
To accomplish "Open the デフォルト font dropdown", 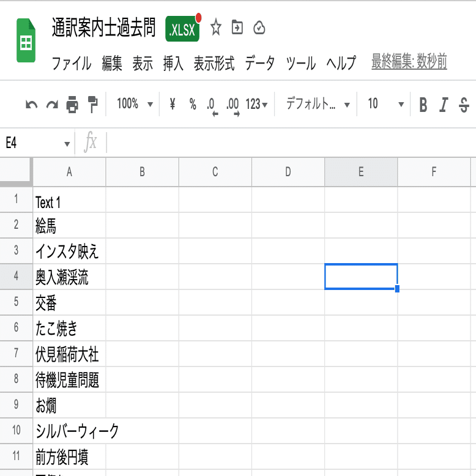I will (x=318, y=104).
